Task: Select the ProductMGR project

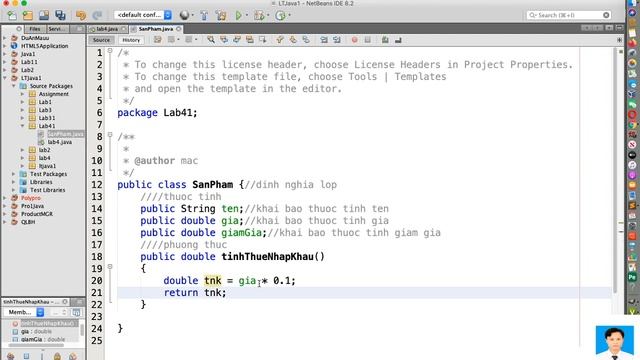Action: (37, 214)
